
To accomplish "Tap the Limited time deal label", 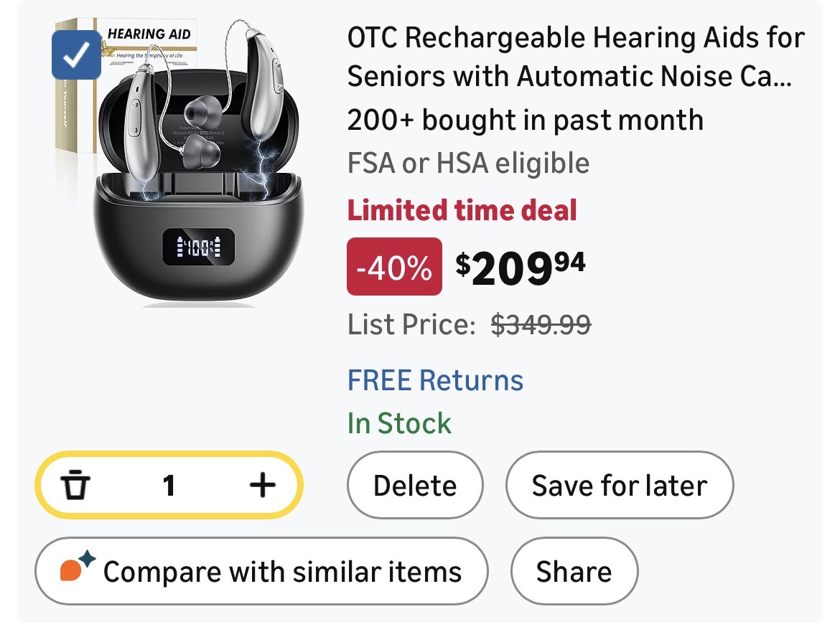I will 462,210.
